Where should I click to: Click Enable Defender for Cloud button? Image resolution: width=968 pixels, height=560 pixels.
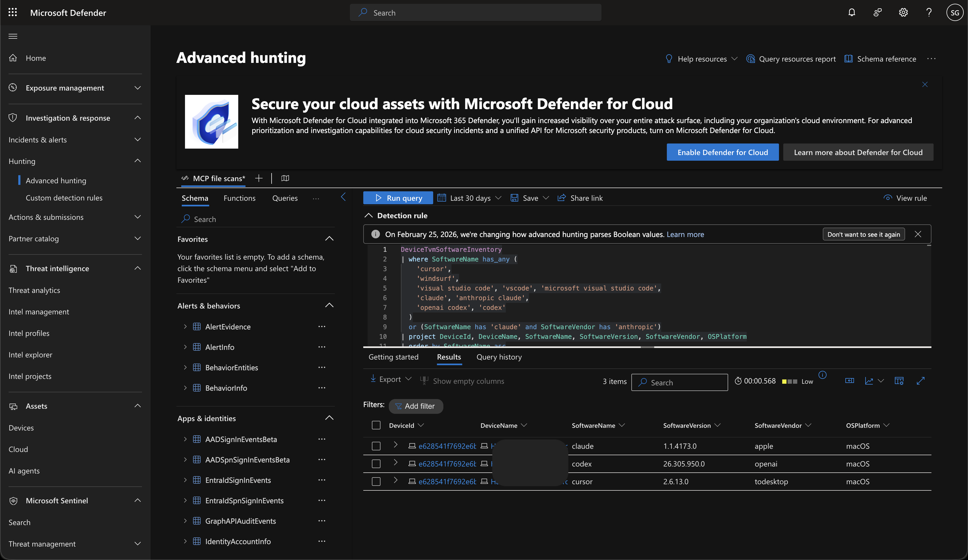[722, 152]
